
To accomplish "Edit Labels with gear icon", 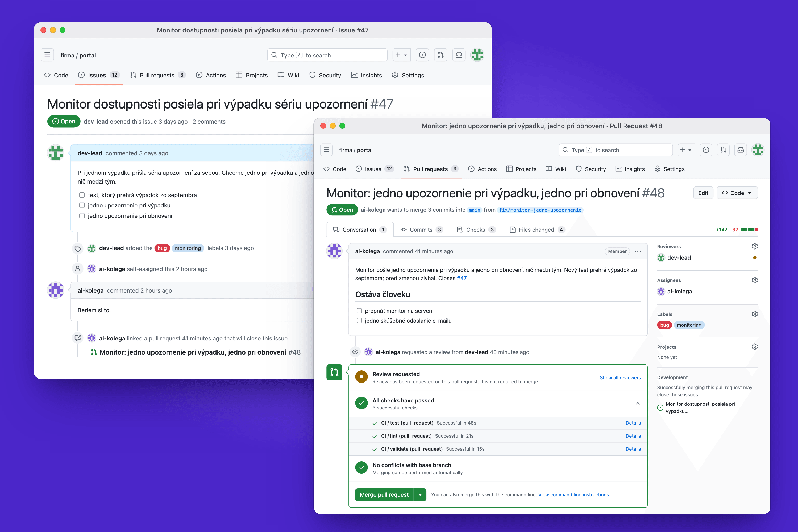I will point(755,314).
